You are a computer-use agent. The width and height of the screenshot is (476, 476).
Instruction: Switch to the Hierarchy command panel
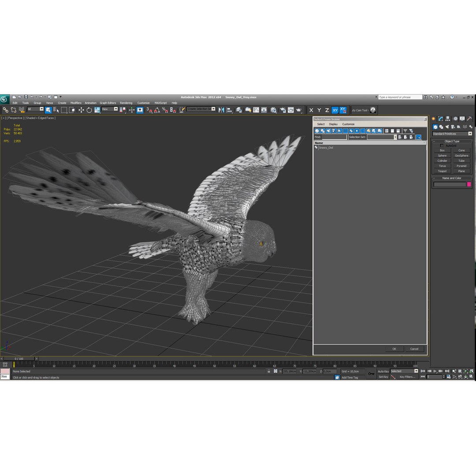pyautogui.click(x=448, y=119)
